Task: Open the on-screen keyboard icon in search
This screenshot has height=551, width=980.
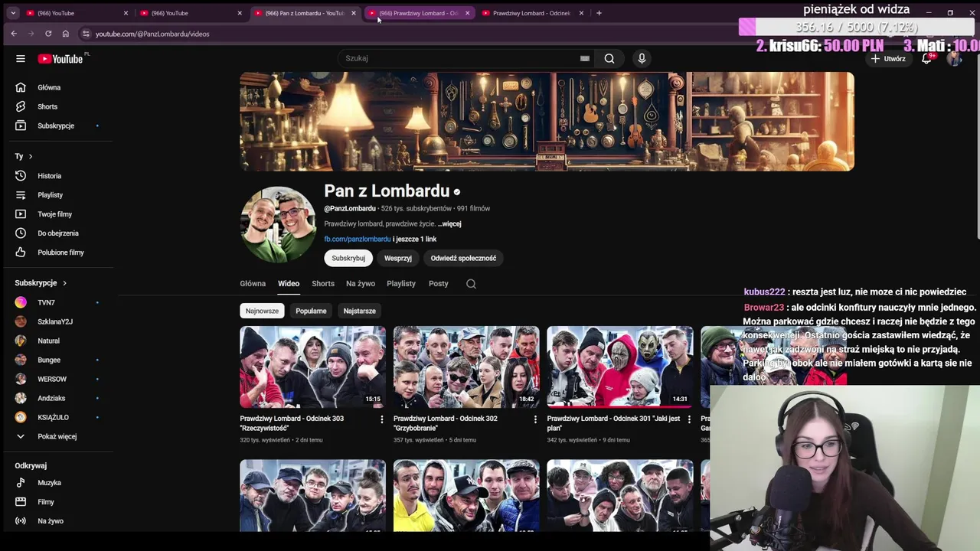Action: point(585,58)
